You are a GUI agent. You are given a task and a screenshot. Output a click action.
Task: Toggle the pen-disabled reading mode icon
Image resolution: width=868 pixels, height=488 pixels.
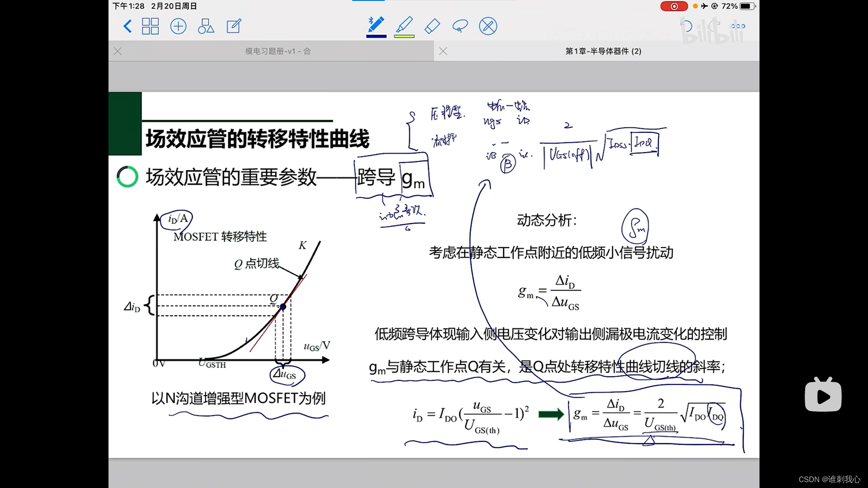pyautogui.click(x=488, y=26)
